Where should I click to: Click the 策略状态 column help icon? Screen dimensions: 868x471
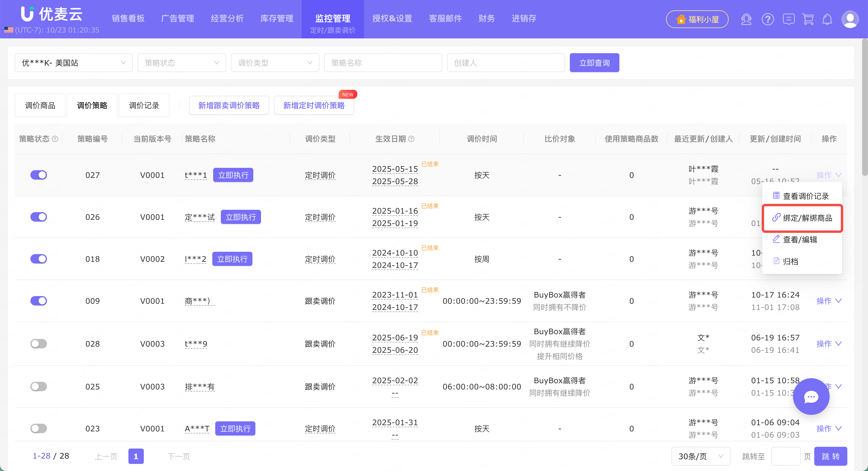click(x=55, y=139)
